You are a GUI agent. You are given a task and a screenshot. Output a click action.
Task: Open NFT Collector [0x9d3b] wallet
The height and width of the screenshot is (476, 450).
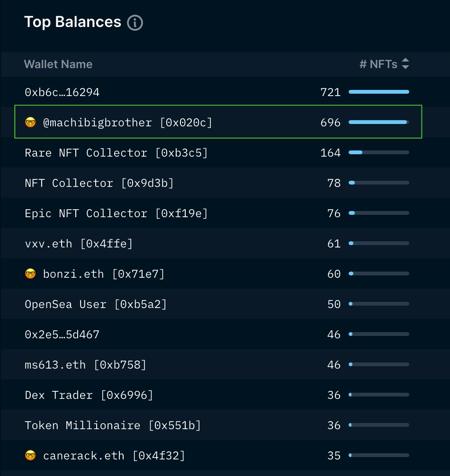pyautogui.click(x=99, y=183)
